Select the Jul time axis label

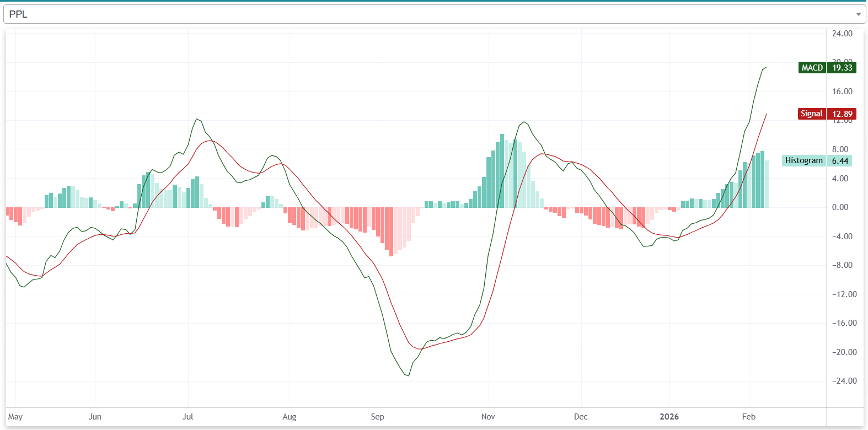pyautogui.click(x=187, y=417)
